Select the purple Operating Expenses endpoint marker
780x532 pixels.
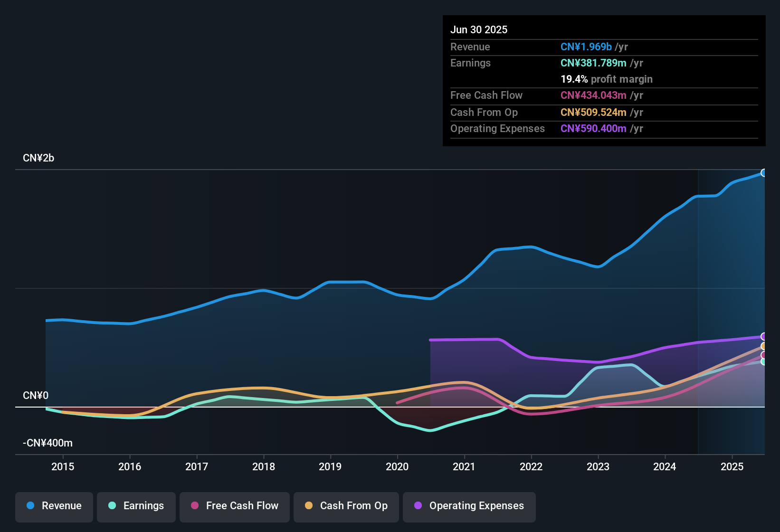pos(764,336)
